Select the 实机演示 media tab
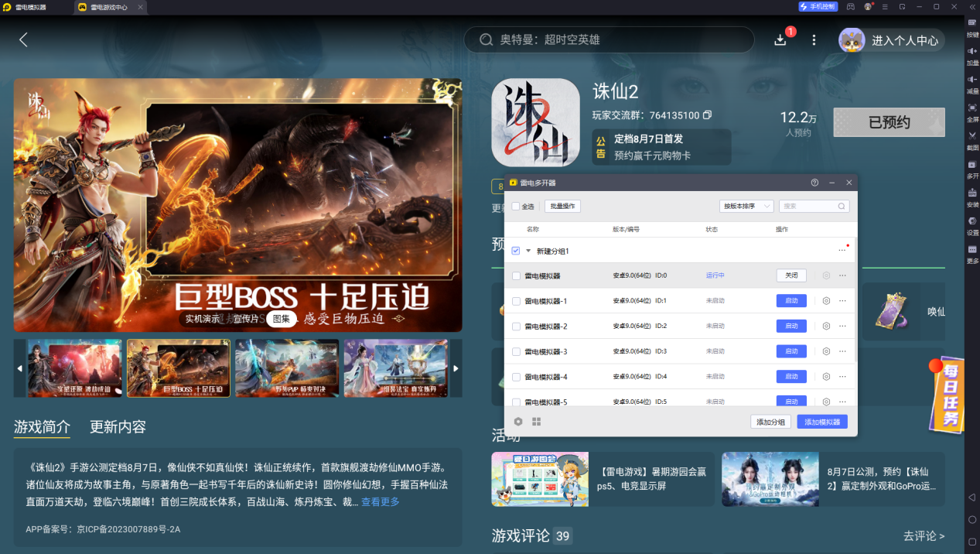 click(x=202, y=319)
